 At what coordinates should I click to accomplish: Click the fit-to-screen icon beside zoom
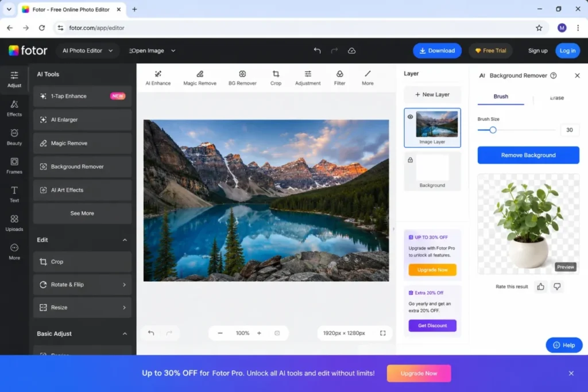277,333
